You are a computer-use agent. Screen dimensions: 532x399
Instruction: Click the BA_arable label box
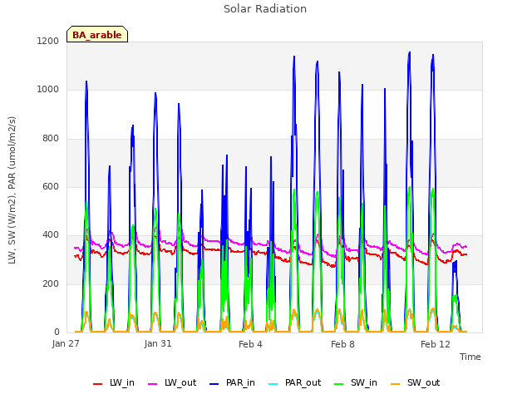97,34
